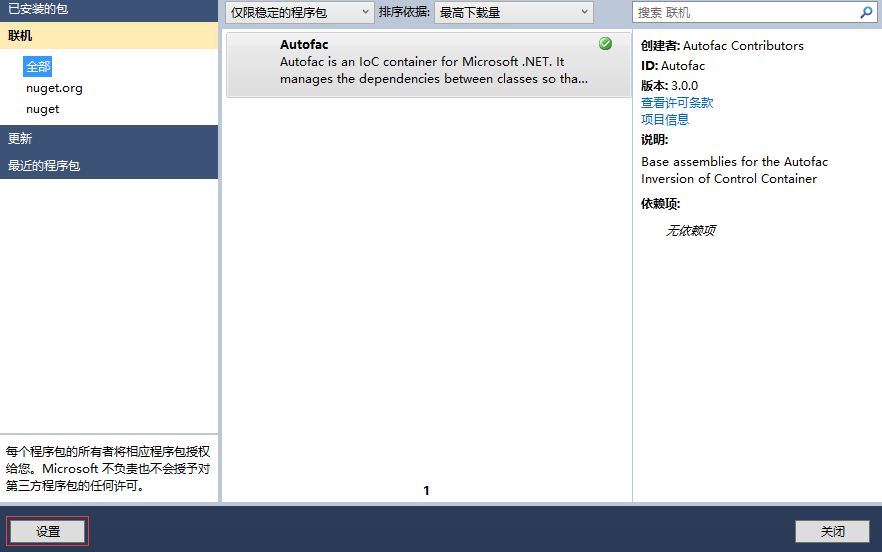Click the 说明 heading

click(x=654, y=140)
